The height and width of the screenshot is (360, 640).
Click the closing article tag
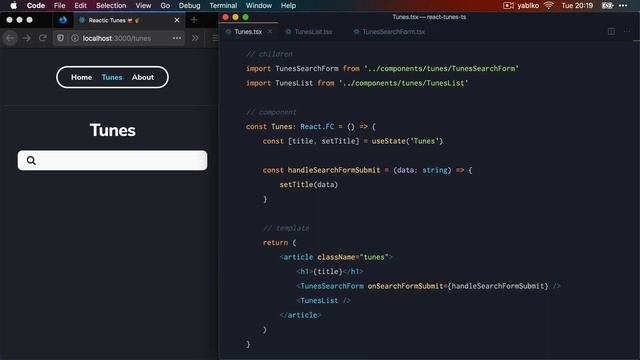point(300,315)
